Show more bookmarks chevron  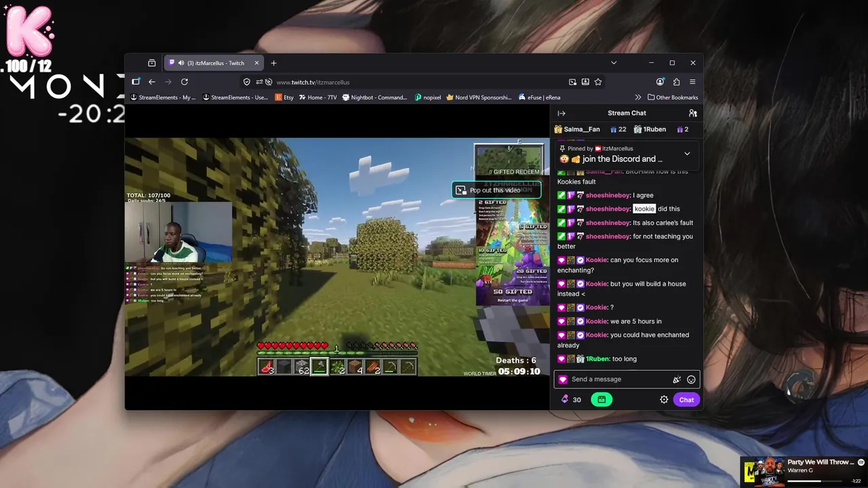(x=637, y=98)
